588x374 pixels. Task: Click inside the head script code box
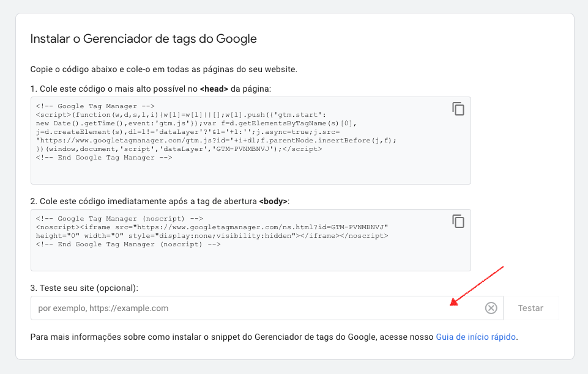[x=245, y=171]
